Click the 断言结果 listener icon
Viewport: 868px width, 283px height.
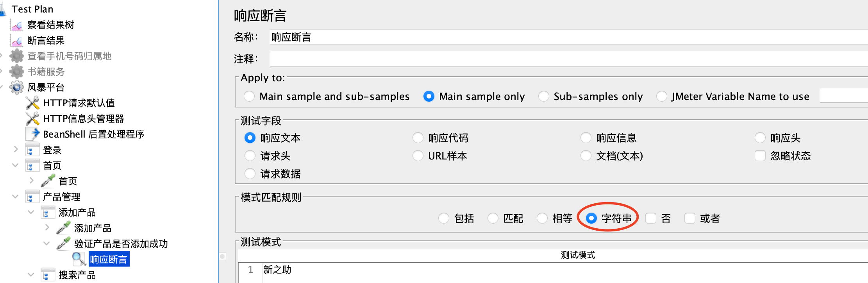point(17,41)
